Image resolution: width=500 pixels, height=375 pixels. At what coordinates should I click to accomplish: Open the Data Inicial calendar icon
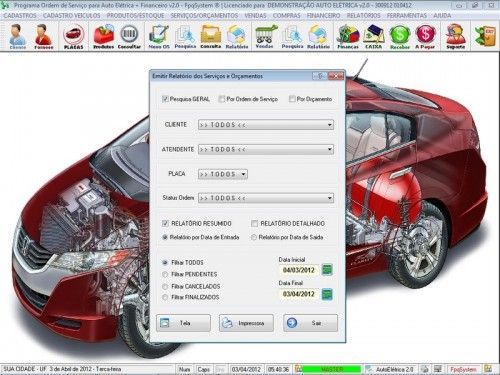(x=327, y=270)
